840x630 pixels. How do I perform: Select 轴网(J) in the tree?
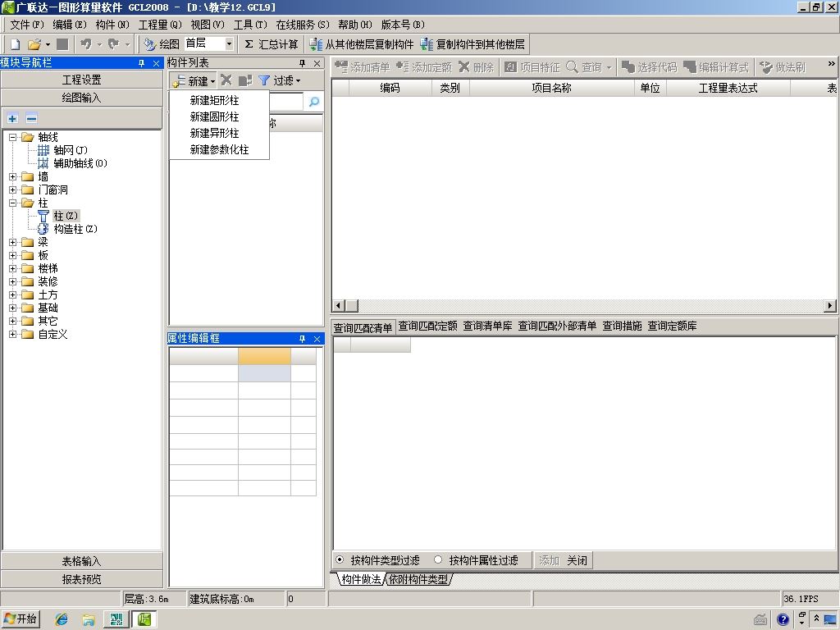pyautogui.click(x=71, y=150)
